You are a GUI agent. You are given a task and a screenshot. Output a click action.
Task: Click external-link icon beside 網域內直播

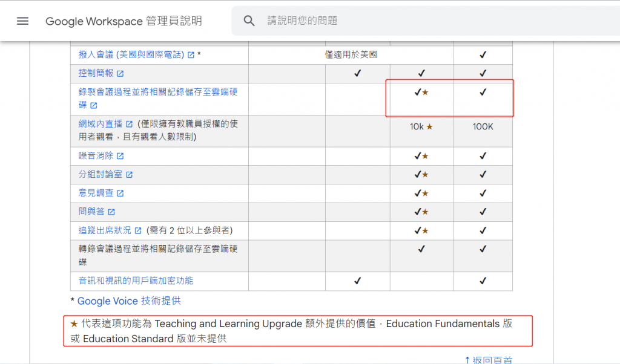(x=130, y=124)
